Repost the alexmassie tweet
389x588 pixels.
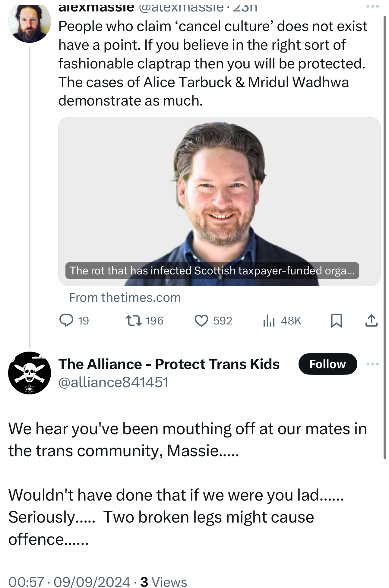(x=134, y=321)
